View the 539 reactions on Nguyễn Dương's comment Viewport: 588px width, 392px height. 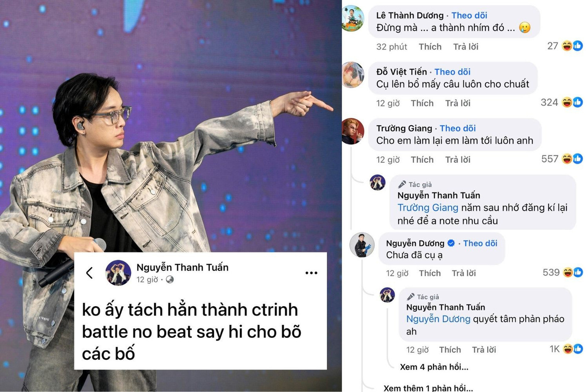pos(563,272)
